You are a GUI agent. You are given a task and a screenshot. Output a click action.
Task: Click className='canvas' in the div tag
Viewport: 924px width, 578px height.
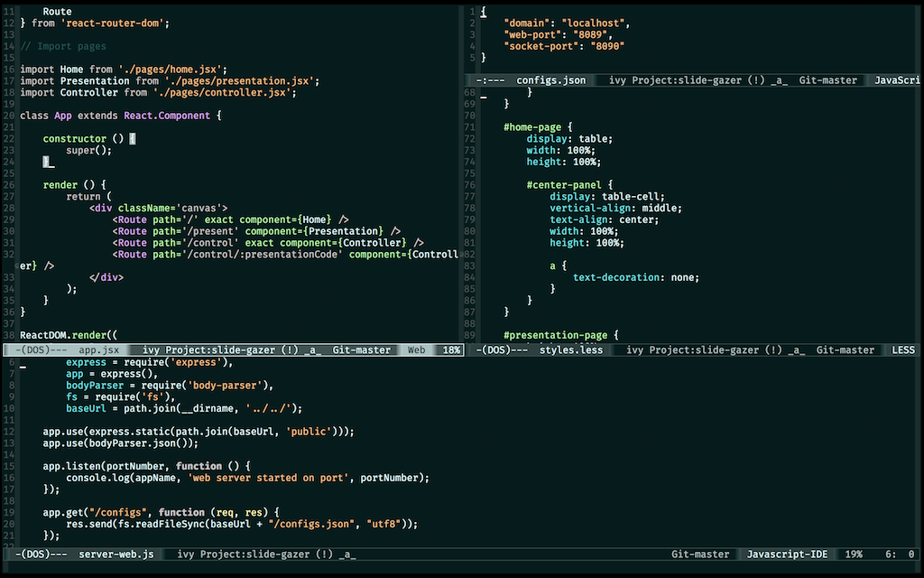coord(170,208)
